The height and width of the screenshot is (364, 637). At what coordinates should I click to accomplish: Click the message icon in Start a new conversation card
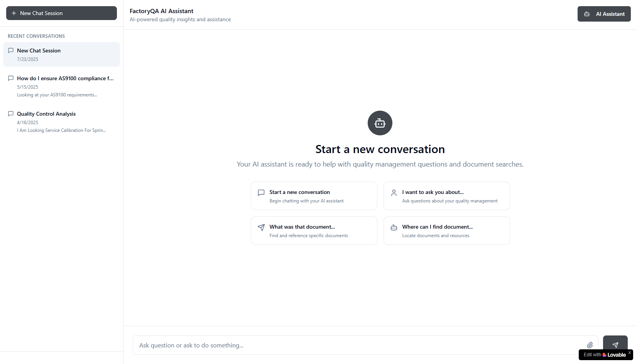pos(261,193)
